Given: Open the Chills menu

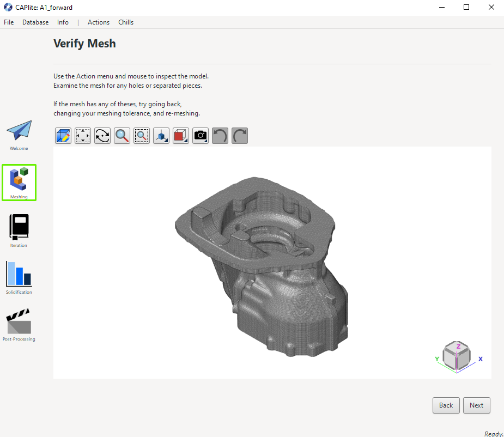Looking at the screenshot, I should click(x=126, y=22).
